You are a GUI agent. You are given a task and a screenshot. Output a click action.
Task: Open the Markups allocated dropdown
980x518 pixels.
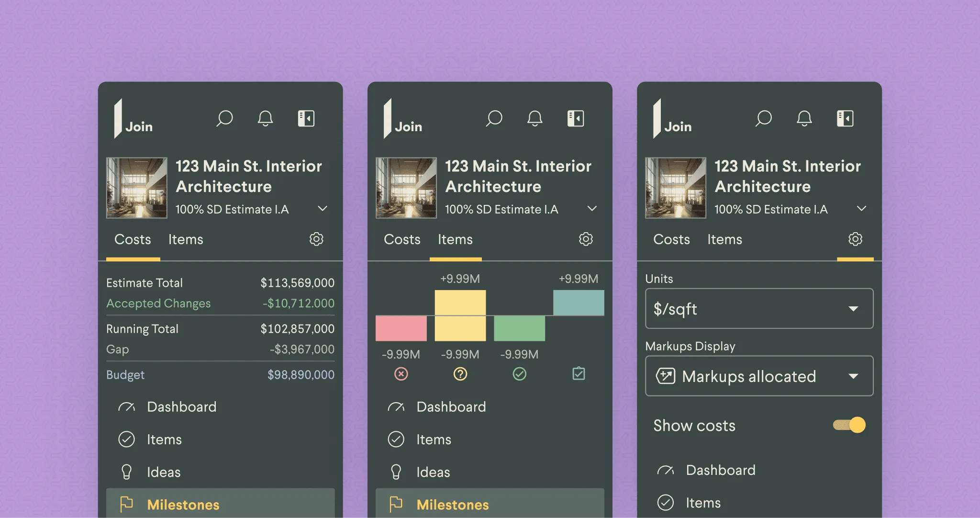tap(759, 376)
